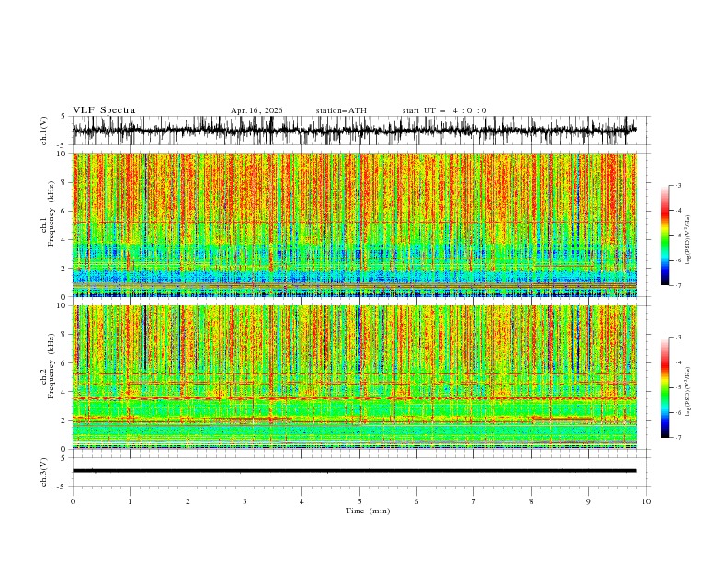Screen dimensions: 728x563
Task: Click the "-7" label on ch.2 color bar
Action: click(x=677, y=438)
